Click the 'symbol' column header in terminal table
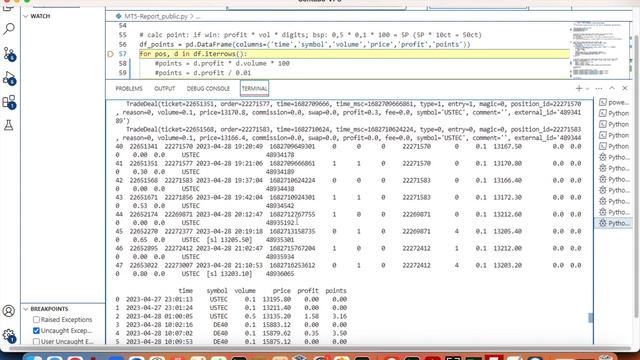The image size is (640, 360). pyautogui.click(x=217, y=291)
